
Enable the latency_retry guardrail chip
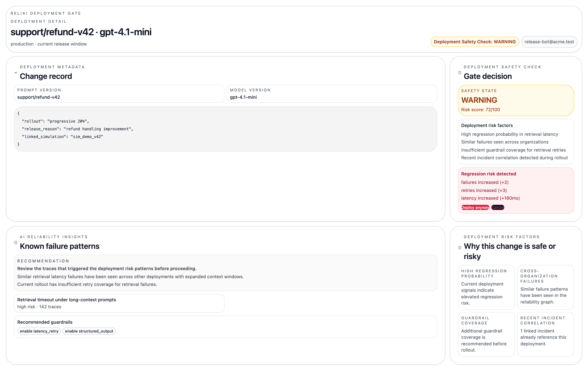pos(39,331)
